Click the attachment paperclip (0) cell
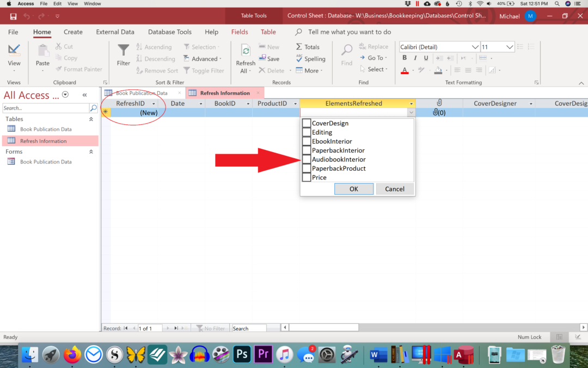This screenshot has width=588, height=368. [x=439, y=113]
